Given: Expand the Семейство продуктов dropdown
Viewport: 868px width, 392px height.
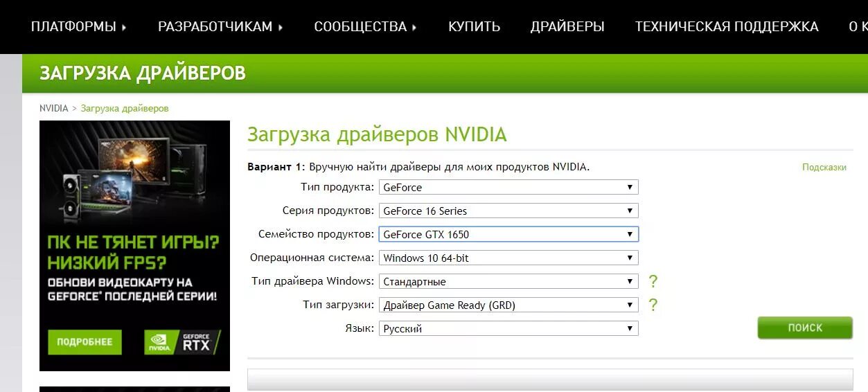Looking at the screenshot, I should tap(508, 234).
